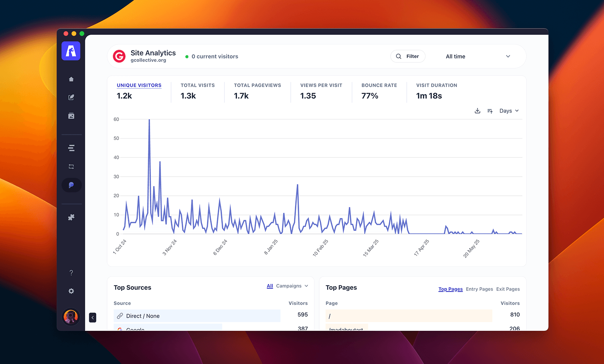Click the All link in Top Sources
The image size is (604, 364).
(270, 286)
